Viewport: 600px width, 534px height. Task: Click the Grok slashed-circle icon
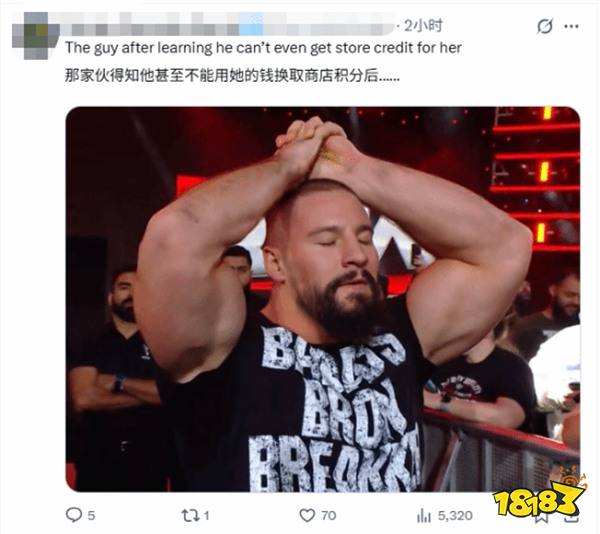click(545, 26)
